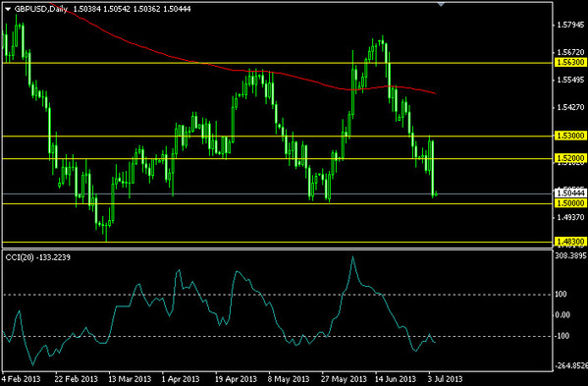Screen dimensions: 588x386
Task: Click the chart shift triangle marker at top
Action: [x=441, y=5]
